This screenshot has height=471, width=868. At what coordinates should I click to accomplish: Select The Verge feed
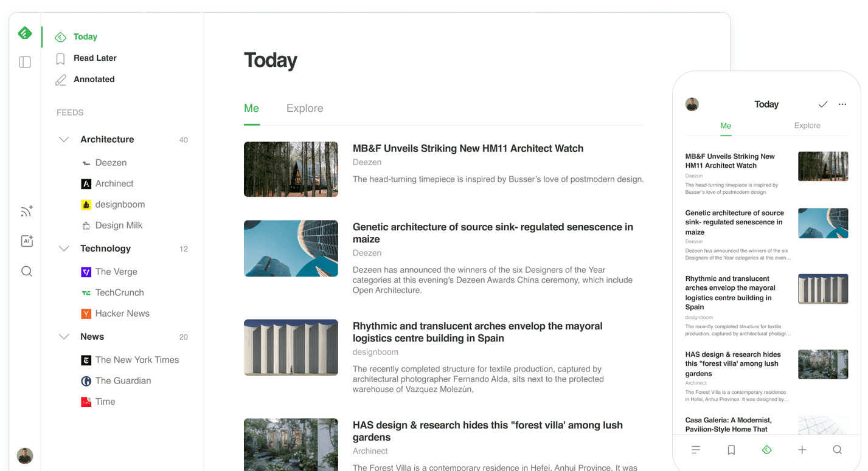pos(116,272)
